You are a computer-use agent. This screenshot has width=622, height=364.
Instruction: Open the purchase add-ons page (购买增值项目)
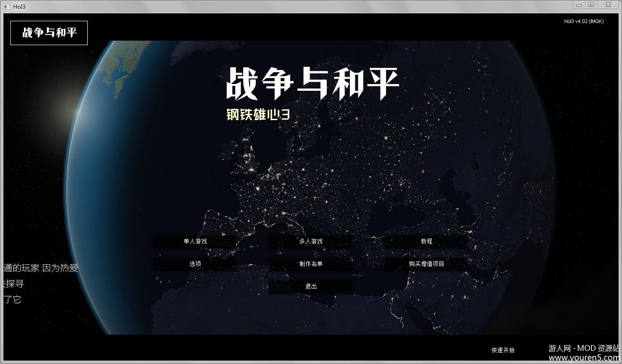pos(426,264)
